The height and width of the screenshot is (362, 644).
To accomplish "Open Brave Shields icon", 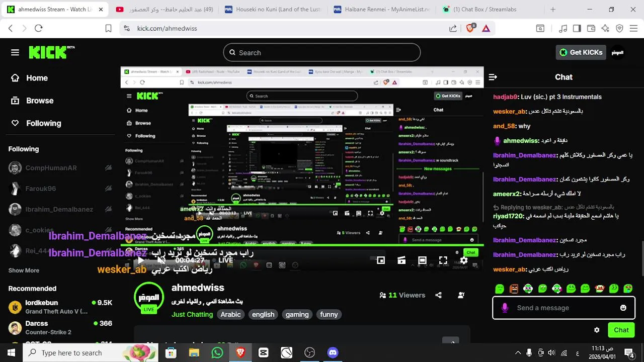I will 470,29.
